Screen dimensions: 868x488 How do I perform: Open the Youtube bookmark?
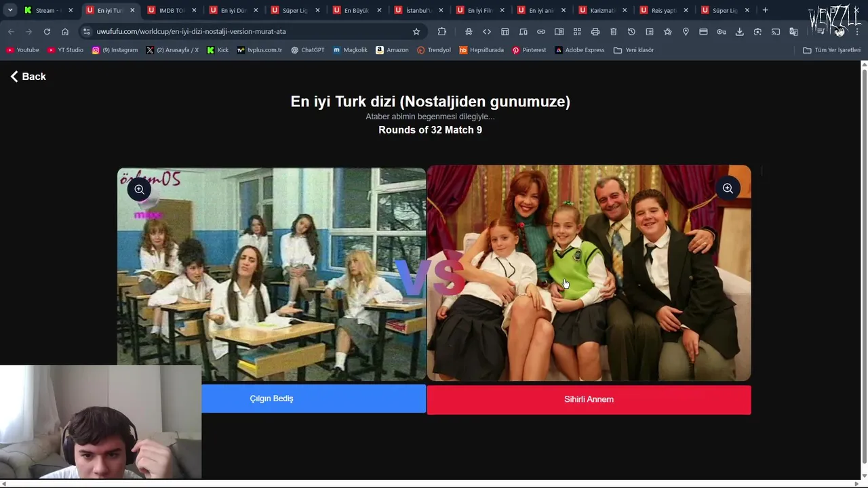(22, 50)
